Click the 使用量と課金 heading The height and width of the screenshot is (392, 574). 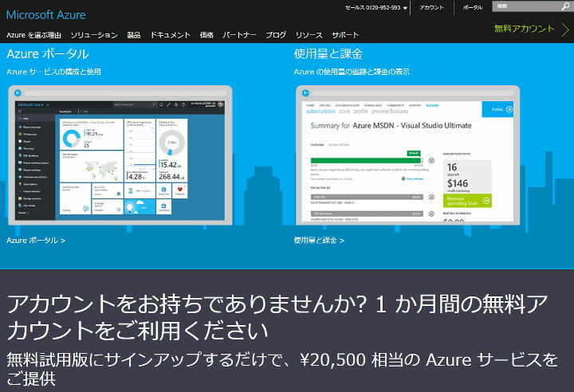pos(328,54)
